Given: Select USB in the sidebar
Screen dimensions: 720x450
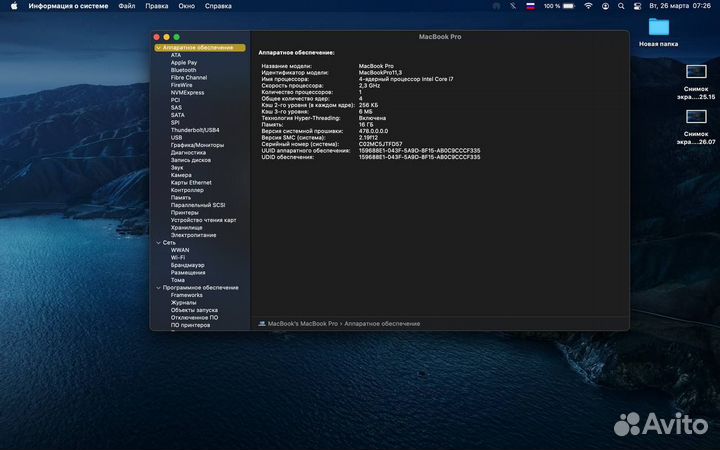Looking at the screenshot, I should click(176, 137).
